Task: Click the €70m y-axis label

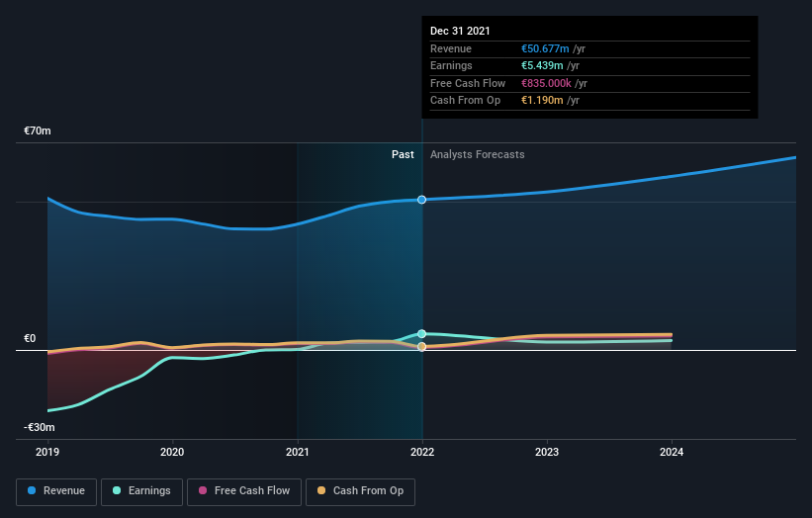Action: [38, 130]
